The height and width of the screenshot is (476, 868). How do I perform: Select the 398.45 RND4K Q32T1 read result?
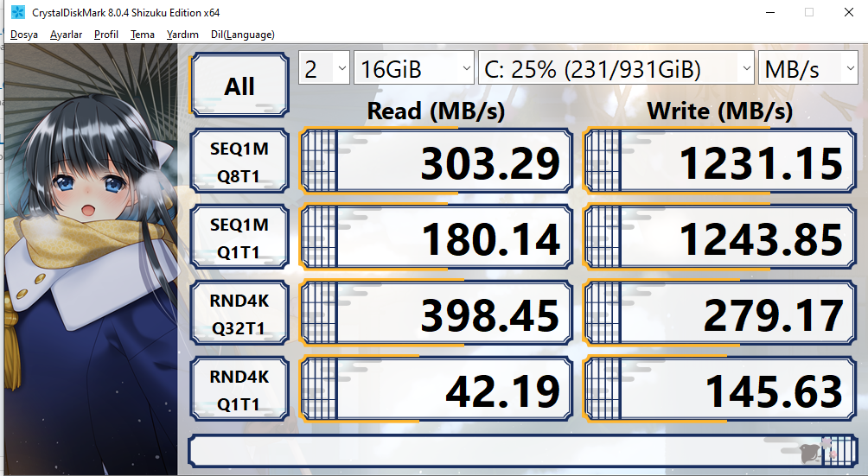(x=437, y=314)
